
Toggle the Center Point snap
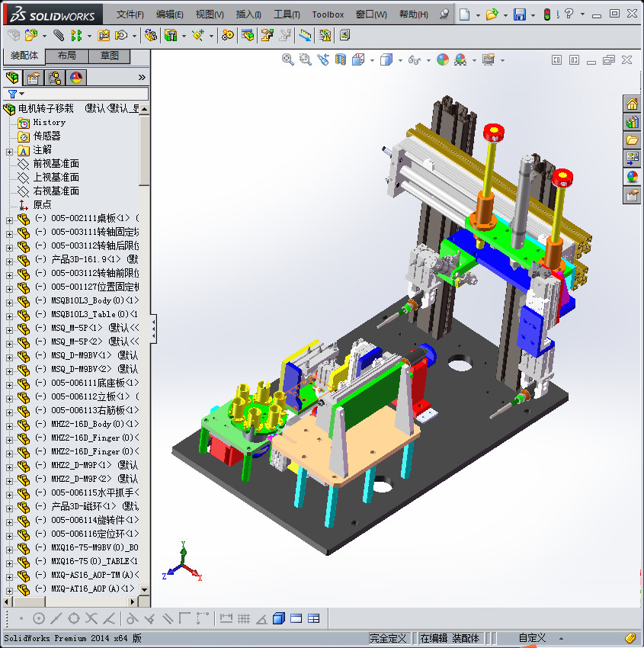click(38, 619)
